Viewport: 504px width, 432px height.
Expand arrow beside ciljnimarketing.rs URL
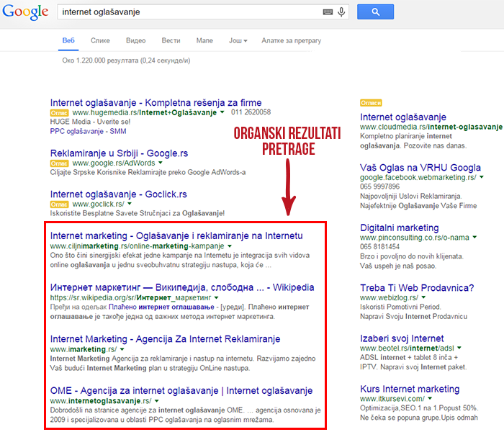click(230, 246)
